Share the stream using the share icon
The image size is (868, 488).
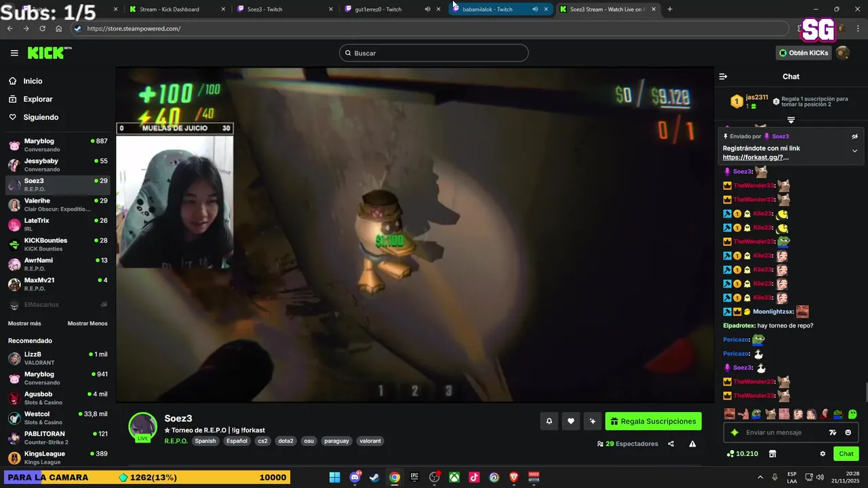pyautogui.click(x=671, y=444)
